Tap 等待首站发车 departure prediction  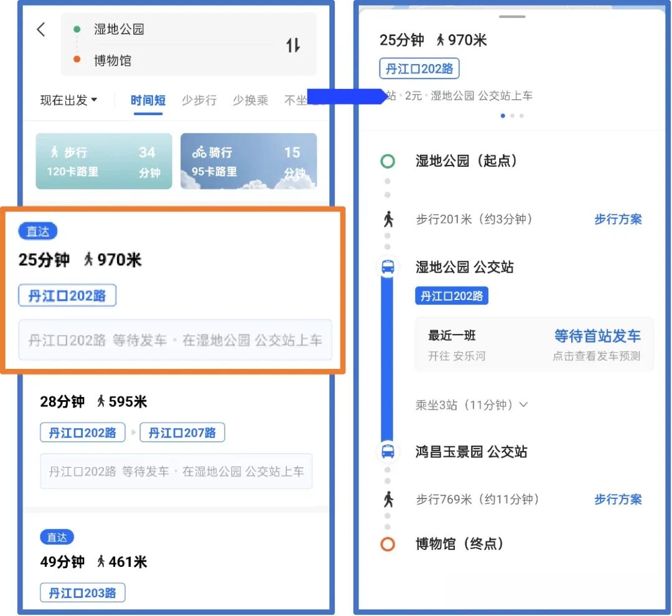pos(597,337)
